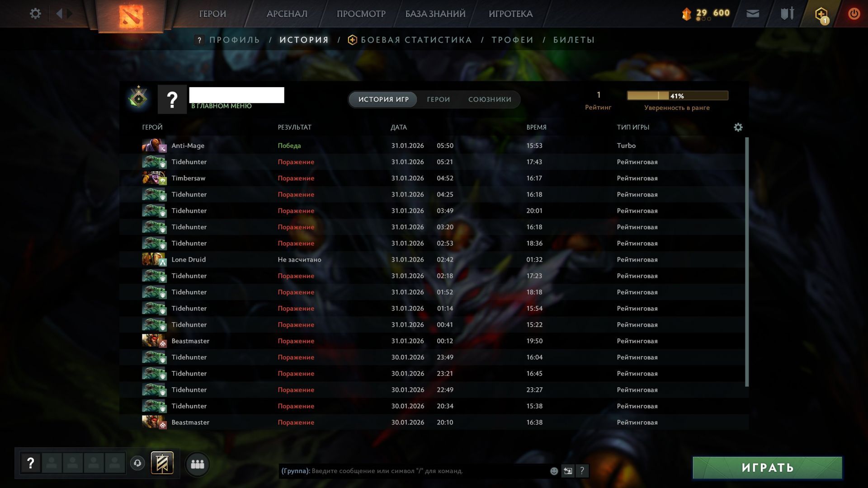Click the red power quit icon
This screenshot has width=868, height=488.
click(x=854, y=14)
